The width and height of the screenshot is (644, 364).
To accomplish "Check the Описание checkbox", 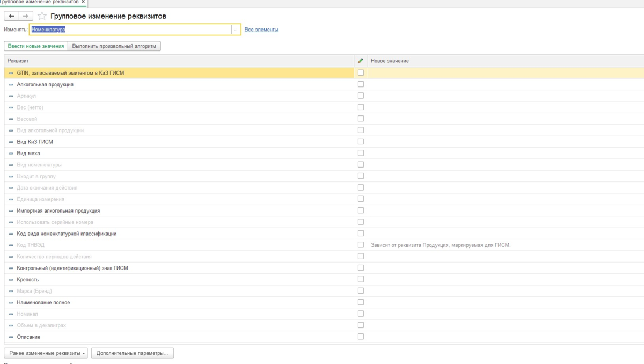I will (x=361, y=337).
